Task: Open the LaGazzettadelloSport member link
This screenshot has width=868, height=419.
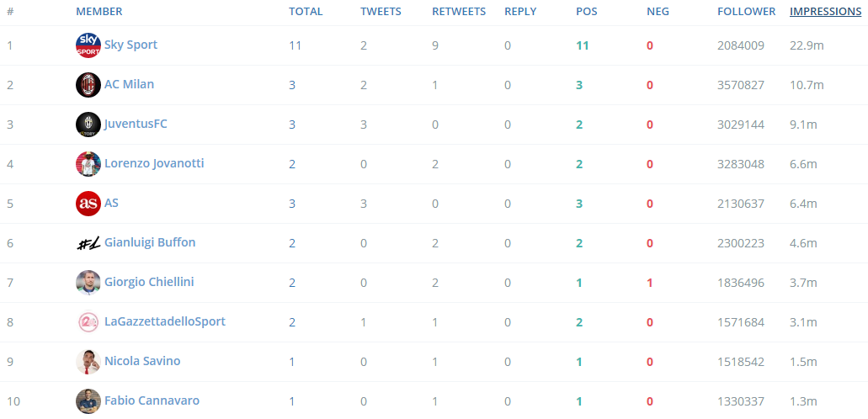Action: click(x=165, y=321)
